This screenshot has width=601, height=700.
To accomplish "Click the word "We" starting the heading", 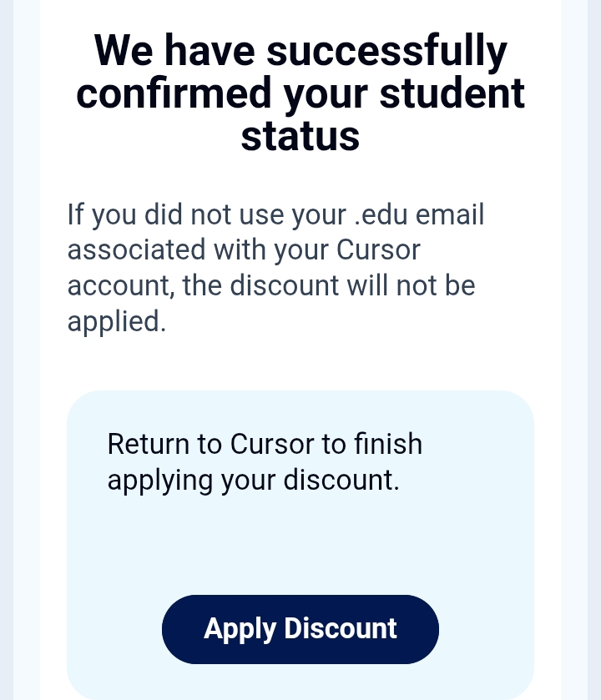I will click(x=122, y=52).
